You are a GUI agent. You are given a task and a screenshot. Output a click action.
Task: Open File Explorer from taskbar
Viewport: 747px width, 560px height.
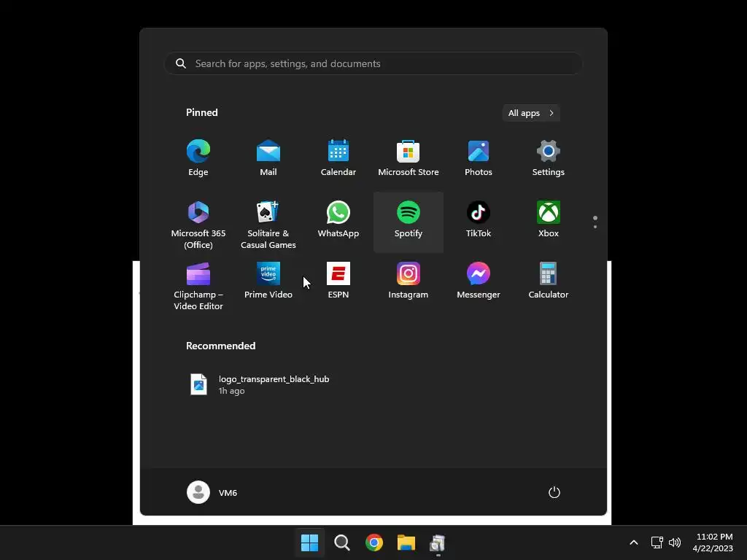(x=406, y=542)
